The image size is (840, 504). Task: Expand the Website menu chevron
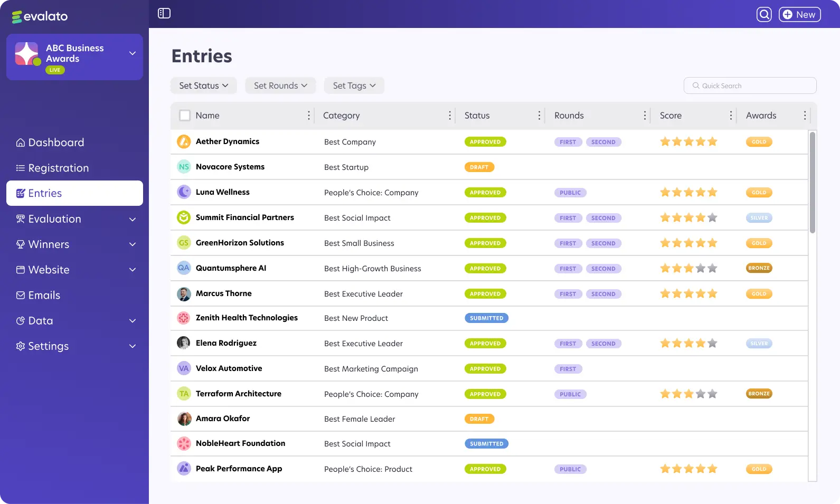coord(133,270)
